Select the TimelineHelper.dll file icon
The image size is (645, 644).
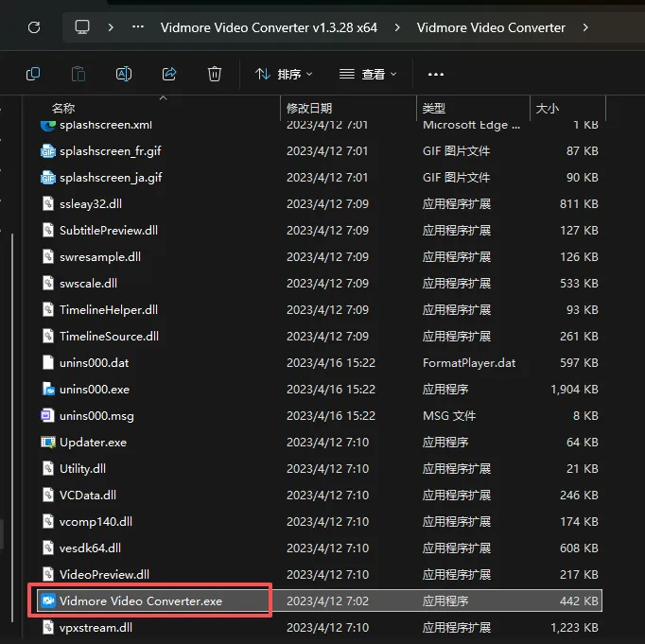coord(48,309)
